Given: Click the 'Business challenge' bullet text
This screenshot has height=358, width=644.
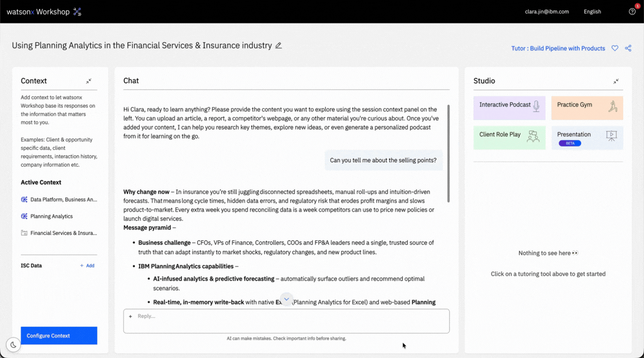Looking at the screenshot, I should point(164,243).
